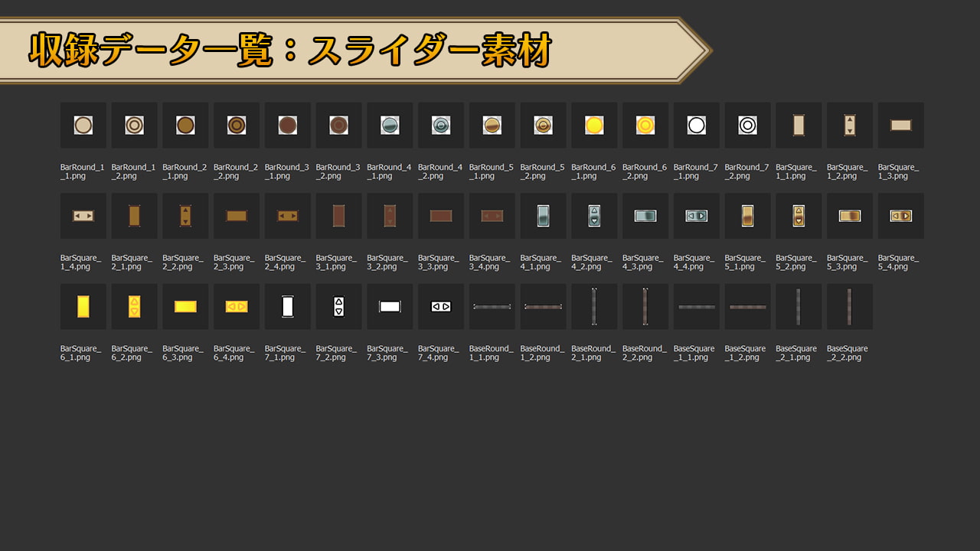
Task: Click the BarRound_3_1.png brown knob image
Action: click(x=287, y=125)
